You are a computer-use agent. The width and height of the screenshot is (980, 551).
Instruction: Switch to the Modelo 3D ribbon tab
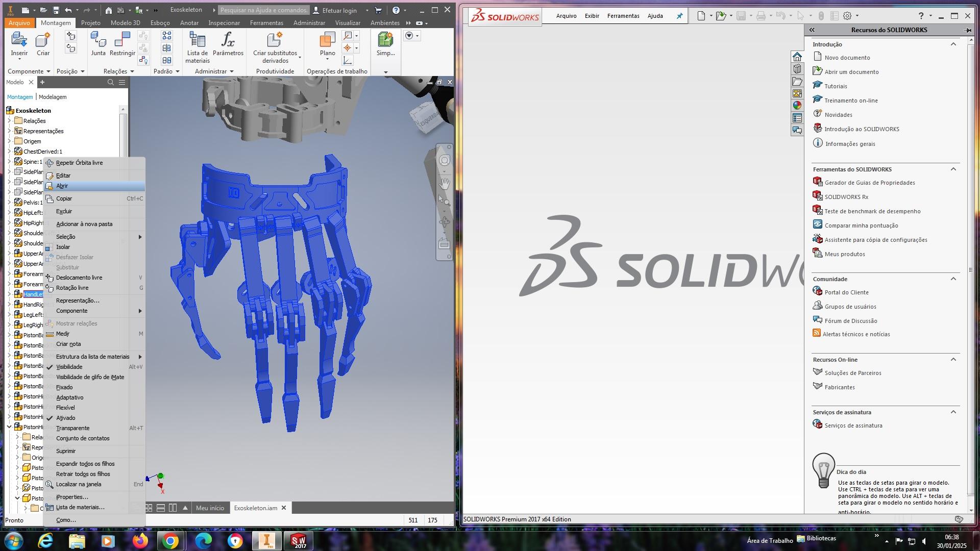125,23
